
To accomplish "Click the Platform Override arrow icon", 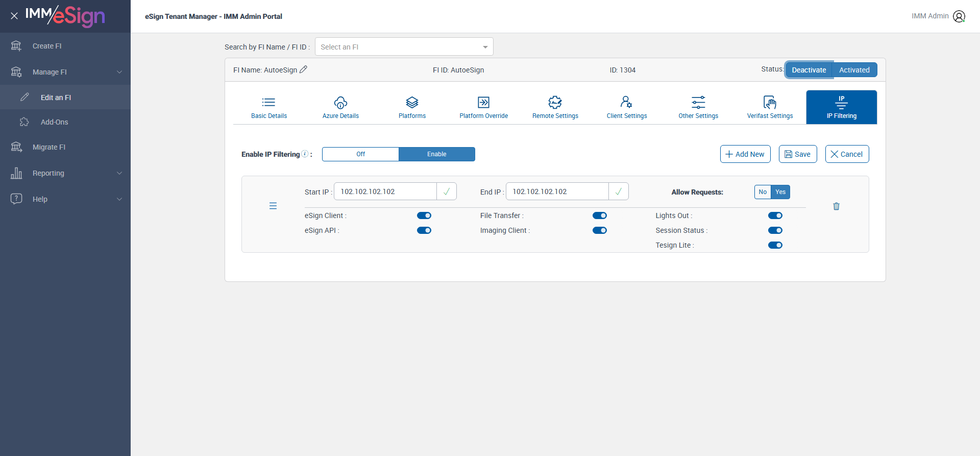I will [483, 102].
